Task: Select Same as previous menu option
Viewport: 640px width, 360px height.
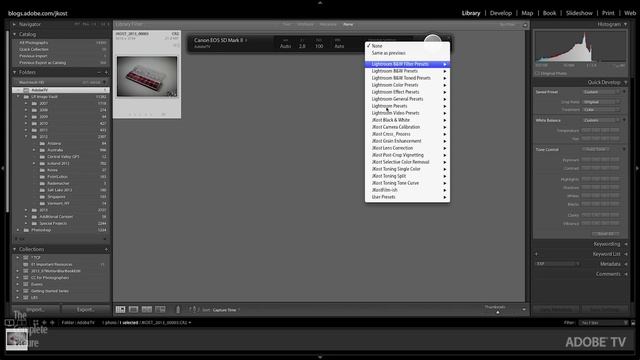Action: coord(407,53)
